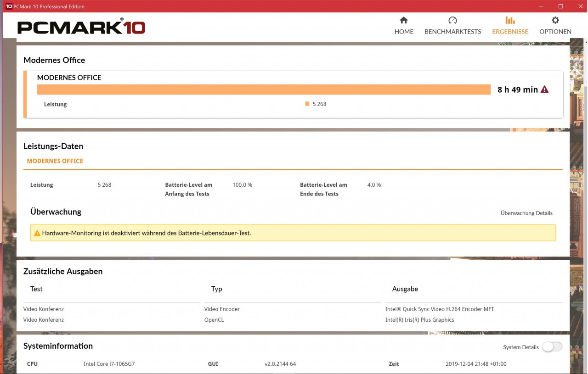Click the Leistung label in the Modernes Office card
Viewport: 588px width, 374px height.
click(55, 104)
